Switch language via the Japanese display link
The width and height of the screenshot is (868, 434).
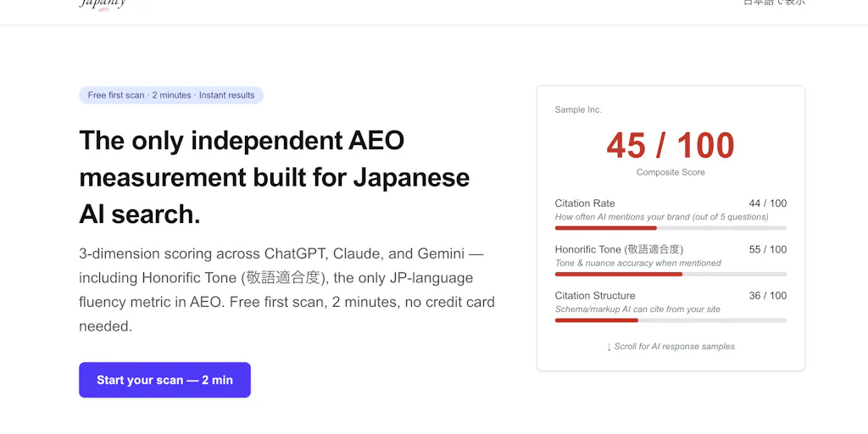(774, 3)
